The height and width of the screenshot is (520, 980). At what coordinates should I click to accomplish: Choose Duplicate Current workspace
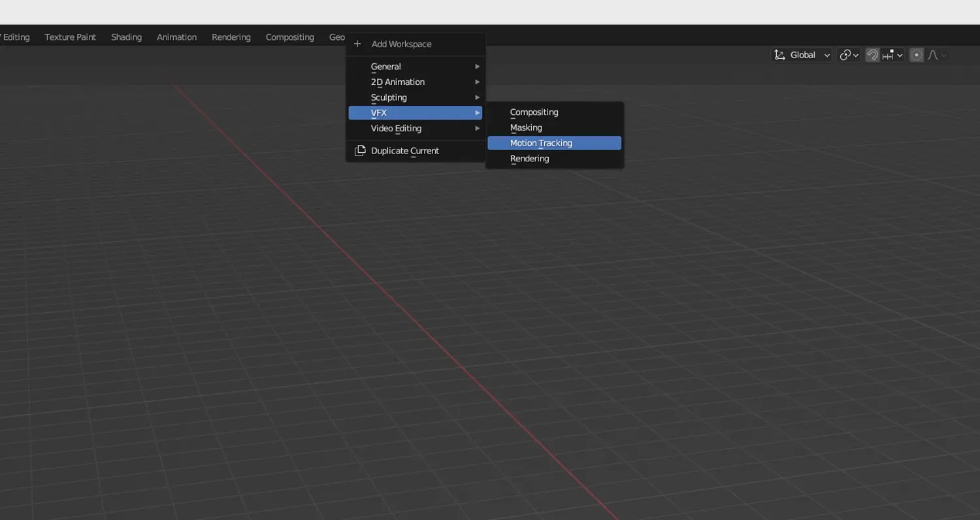pos(416,151)
